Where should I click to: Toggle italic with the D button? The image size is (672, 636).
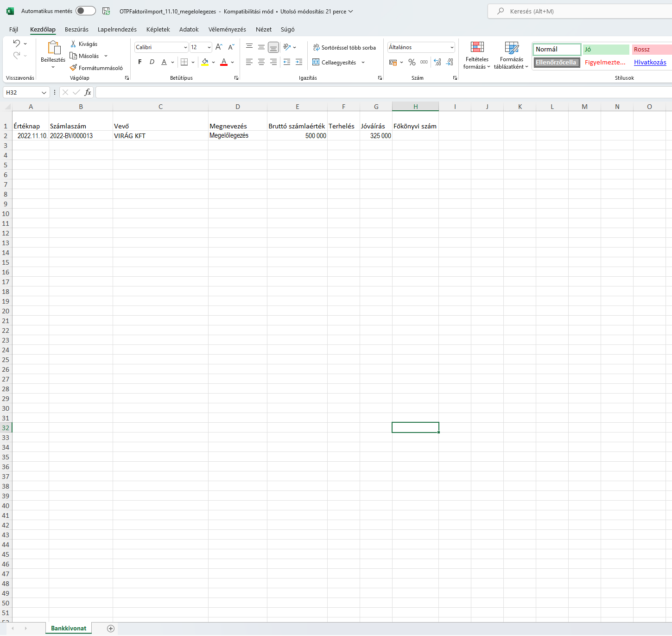pyautogui.click(x=152, y=62)
